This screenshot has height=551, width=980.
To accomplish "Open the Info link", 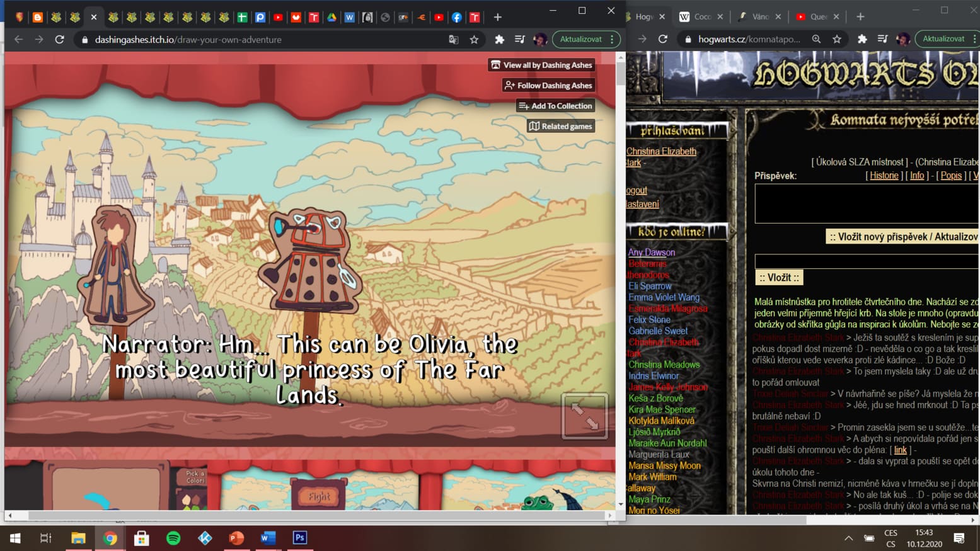I will coord(917,176).
